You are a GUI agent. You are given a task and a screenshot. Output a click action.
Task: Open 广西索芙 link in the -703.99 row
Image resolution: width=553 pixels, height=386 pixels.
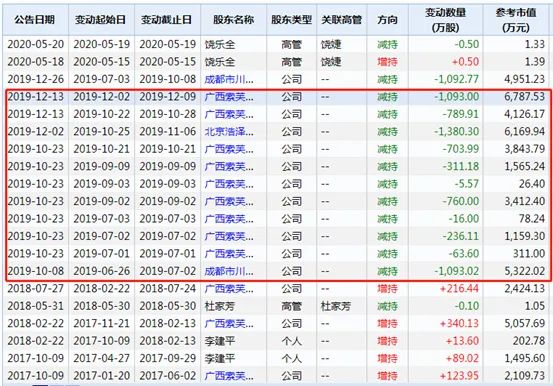click(x=229, y=149)
